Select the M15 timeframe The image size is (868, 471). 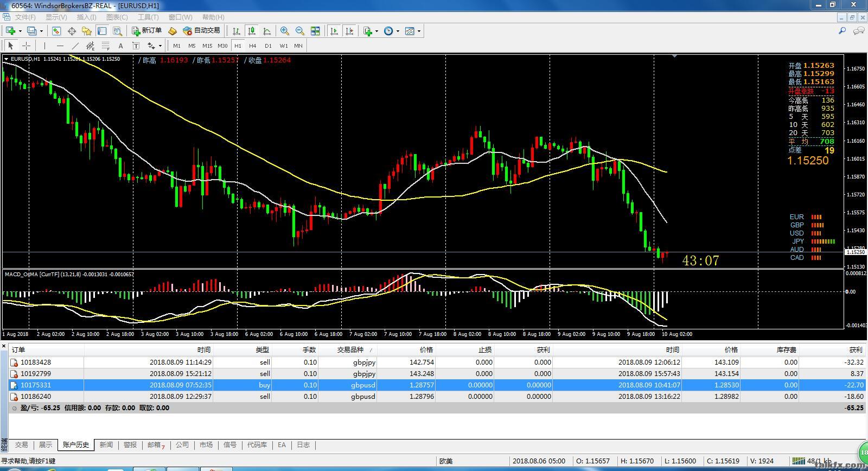pos(207,46)
